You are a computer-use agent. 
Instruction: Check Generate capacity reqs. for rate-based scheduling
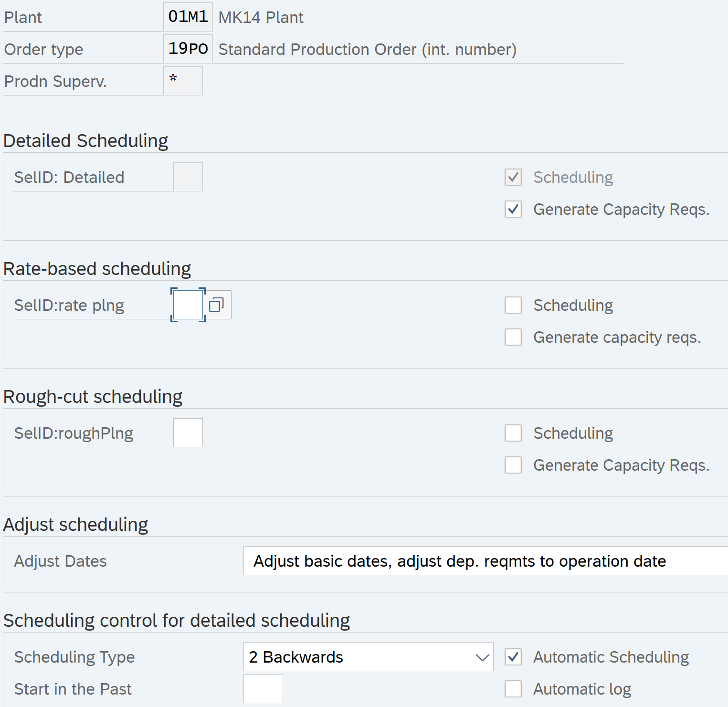click(x=513, y=337)
